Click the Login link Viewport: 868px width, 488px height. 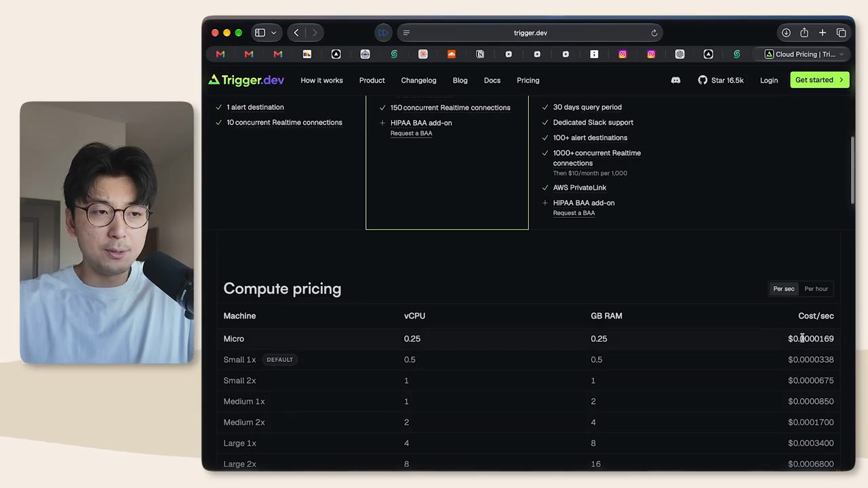point(769,80)
